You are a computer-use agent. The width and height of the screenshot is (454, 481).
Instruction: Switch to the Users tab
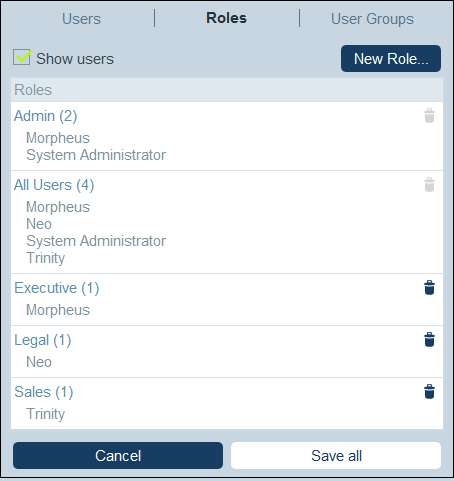[81, 19]
